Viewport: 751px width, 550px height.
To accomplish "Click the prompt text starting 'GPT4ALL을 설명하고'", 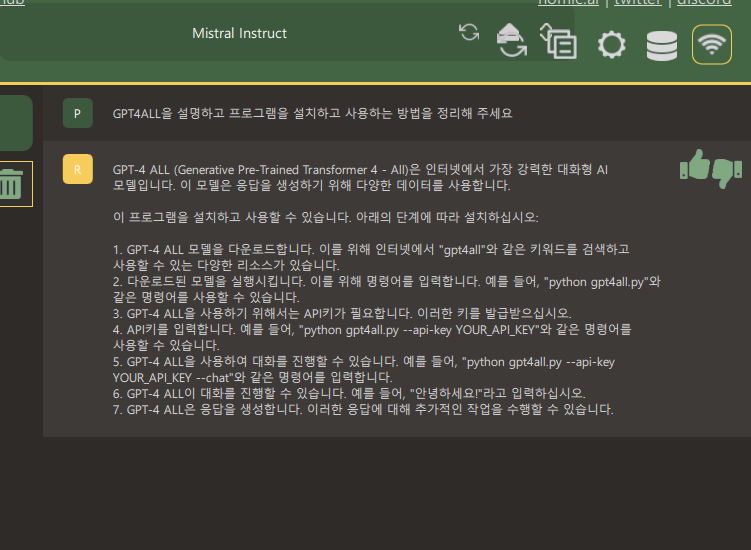I will coord(312,114).
